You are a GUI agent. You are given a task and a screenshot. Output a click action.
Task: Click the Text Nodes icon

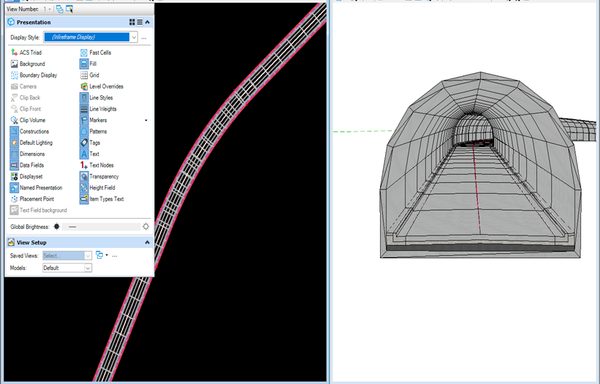(x=84, y=165)
